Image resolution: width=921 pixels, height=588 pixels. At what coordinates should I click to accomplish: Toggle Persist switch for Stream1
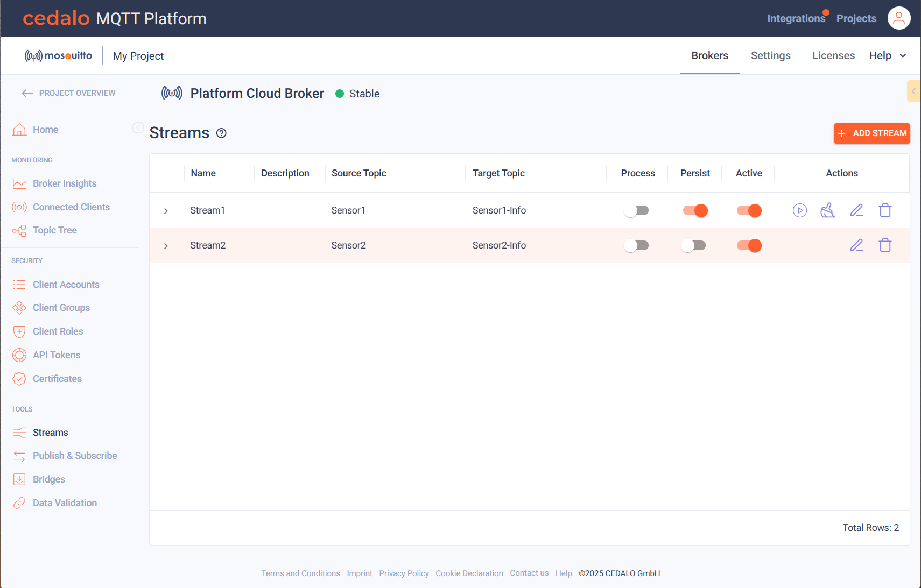695,210
